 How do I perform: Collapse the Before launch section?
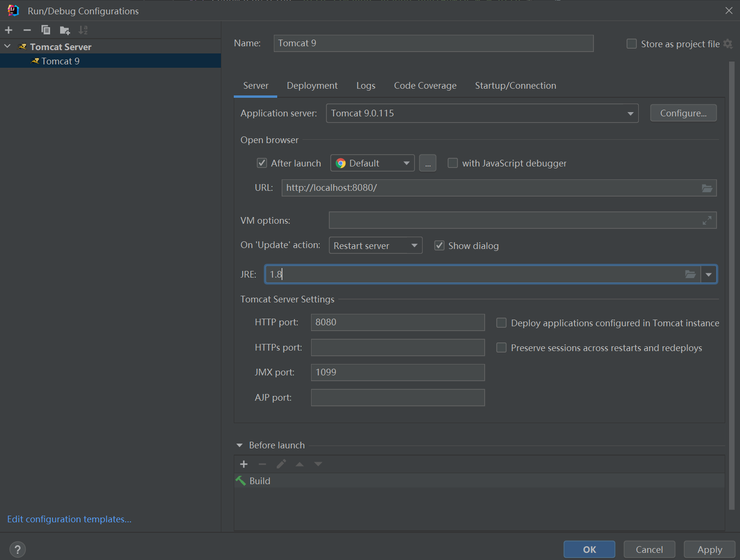point(240,445)
